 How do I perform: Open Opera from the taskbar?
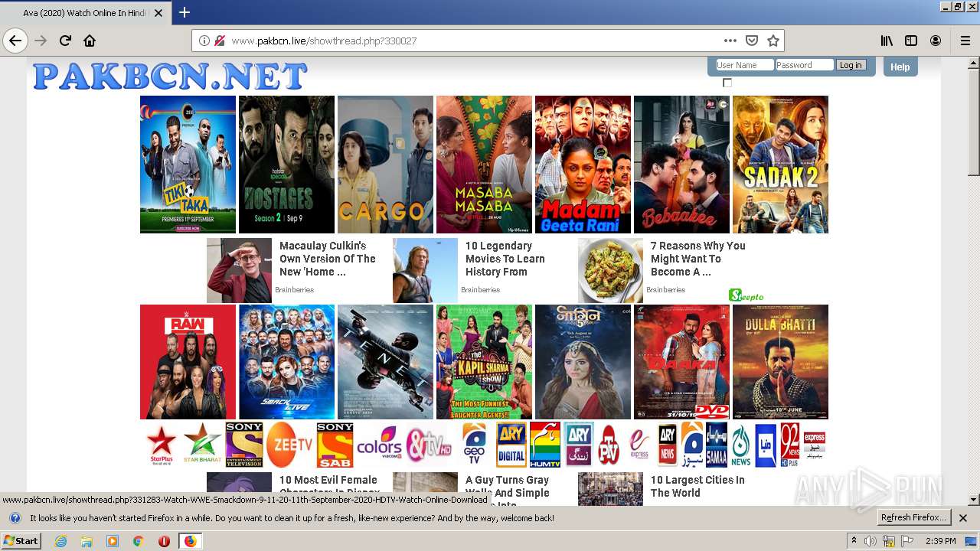[x=164, y=540]
